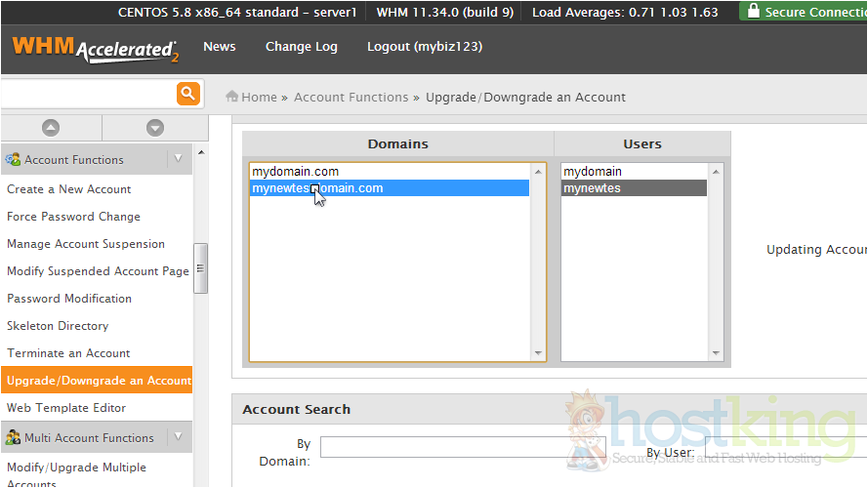
Task: Click the sidebar scroll-down arrow icon
Action: [x=154, y=128]
